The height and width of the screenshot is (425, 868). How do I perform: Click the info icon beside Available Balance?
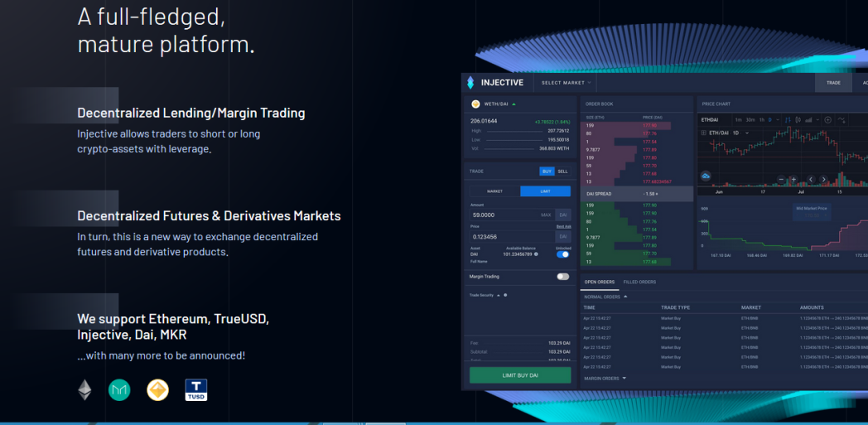coord(536,254)
